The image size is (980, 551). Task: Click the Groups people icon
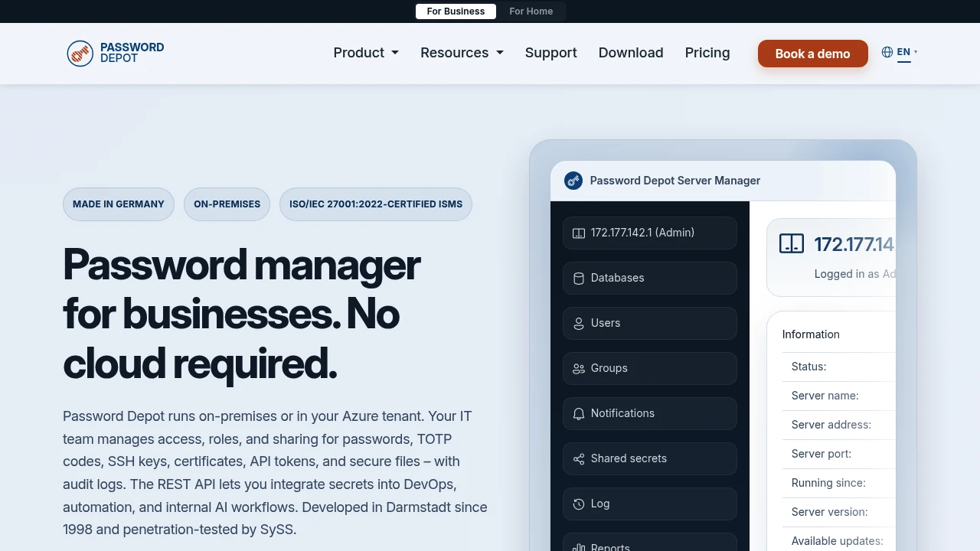click(579, 368)
